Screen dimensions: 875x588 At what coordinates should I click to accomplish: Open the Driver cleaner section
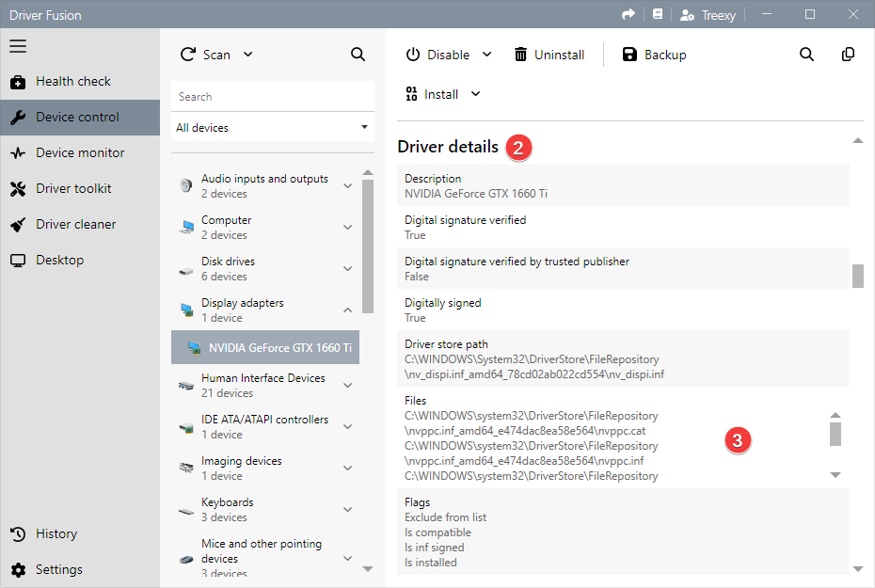(x=80, y=224)
